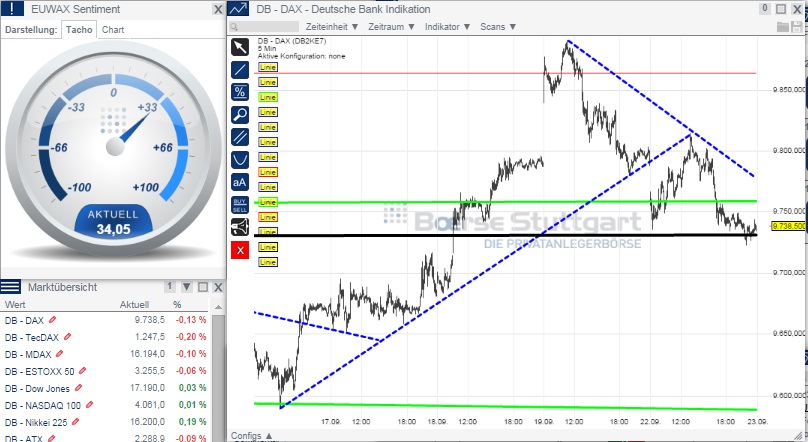Click the Marktübersicht list icon
Viewport: 808px width, 442px height.
[x=10, y=286]
